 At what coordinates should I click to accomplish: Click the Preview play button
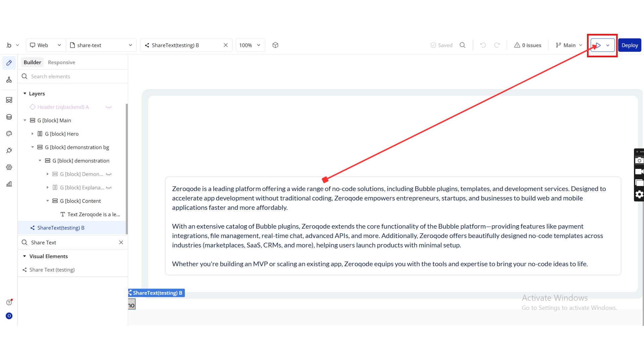598,45
